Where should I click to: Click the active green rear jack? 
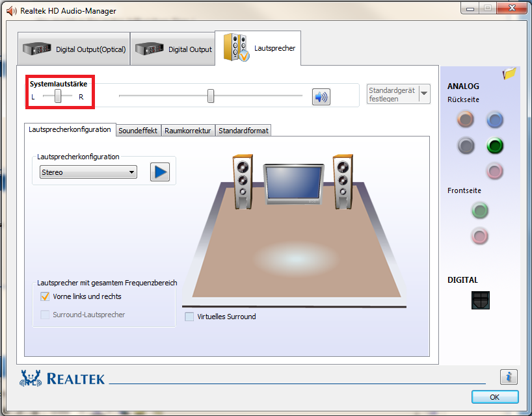(495, 146)
